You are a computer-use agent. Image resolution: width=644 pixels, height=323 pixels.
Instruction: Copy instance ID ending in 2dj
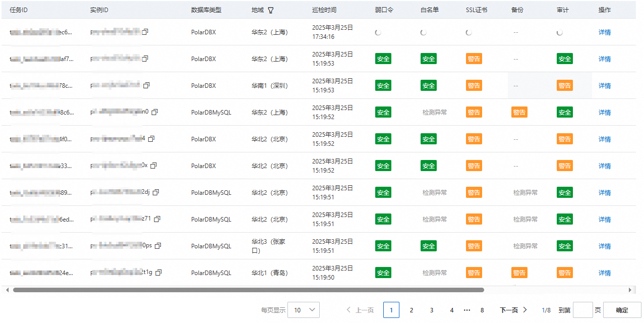tap(156, 192)
